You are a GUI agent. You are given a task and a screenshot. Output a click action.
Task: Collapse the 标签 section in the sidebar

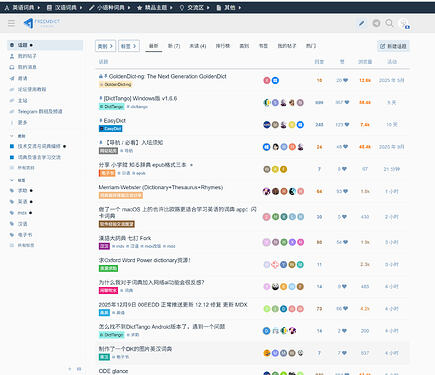(x=18, y=180)
